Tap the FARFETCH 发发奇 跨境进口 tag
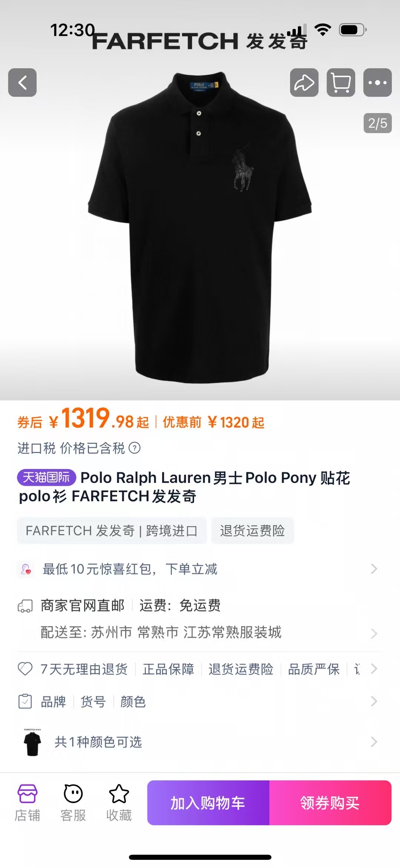Screen dimensions: 400x868 coord(111,531)
